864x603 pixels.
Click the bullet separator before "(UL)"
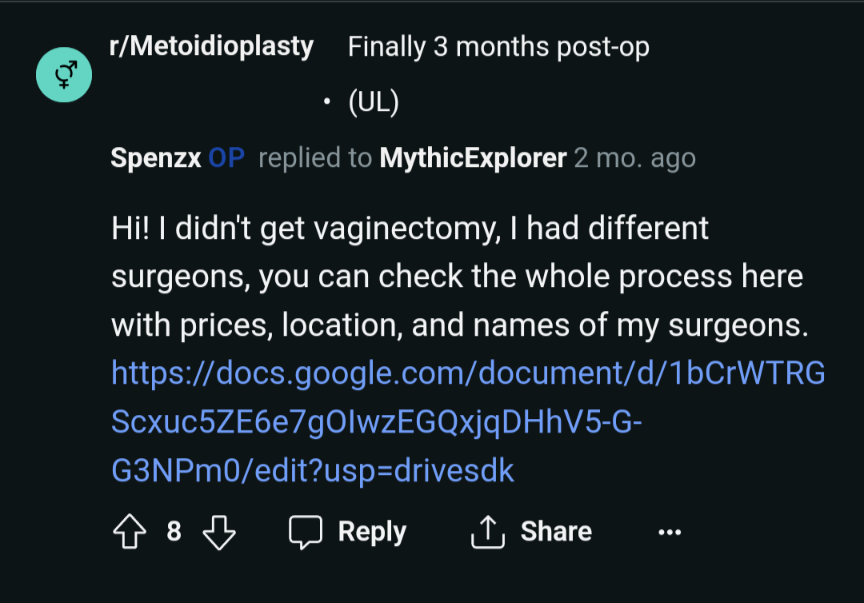click(x=327, y=102)
